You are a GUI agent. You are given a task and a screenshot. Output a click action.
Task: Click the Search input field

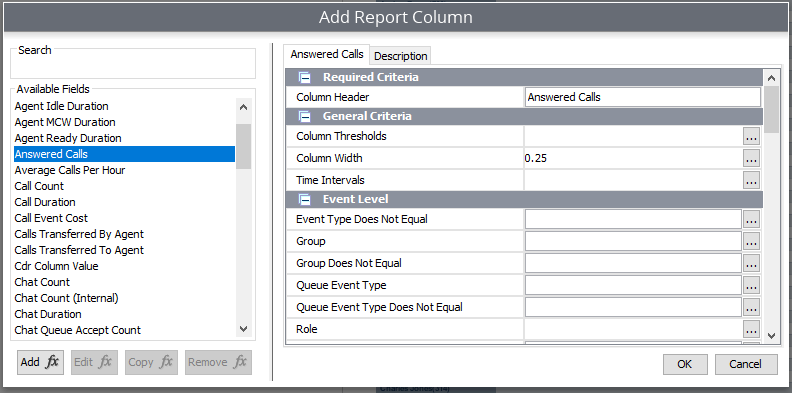click(x=133, y=67)
